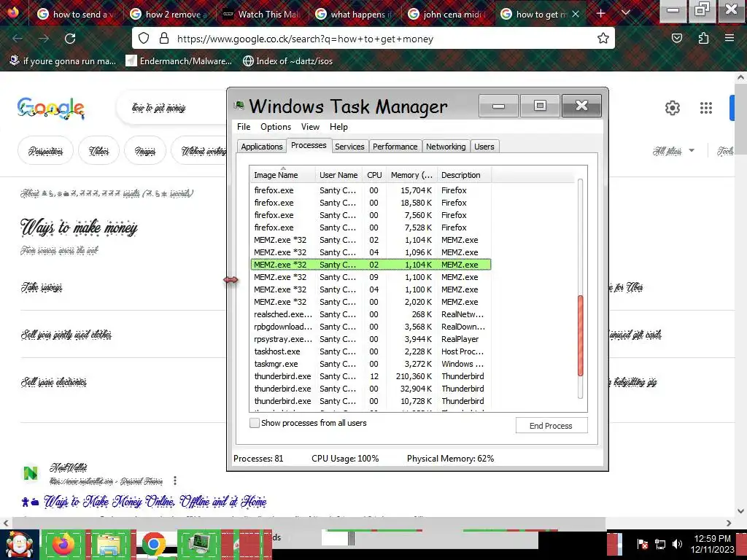The image size is (747, 560).
Task: Open the volume speaker tray icon
Action: pos(677,544)
